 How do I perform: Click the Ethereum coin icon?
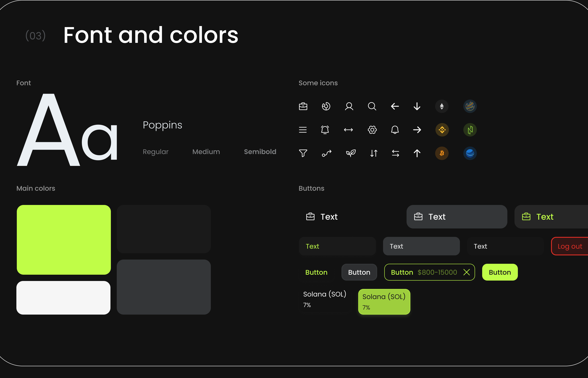coord(442,106)
